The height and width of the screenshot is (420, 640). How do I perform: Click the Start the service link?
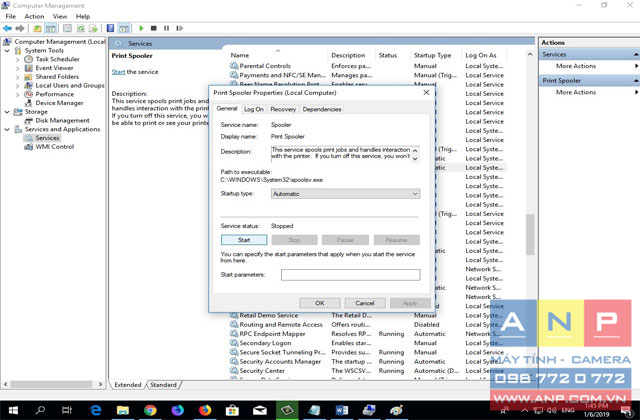[x=118, y=72]
